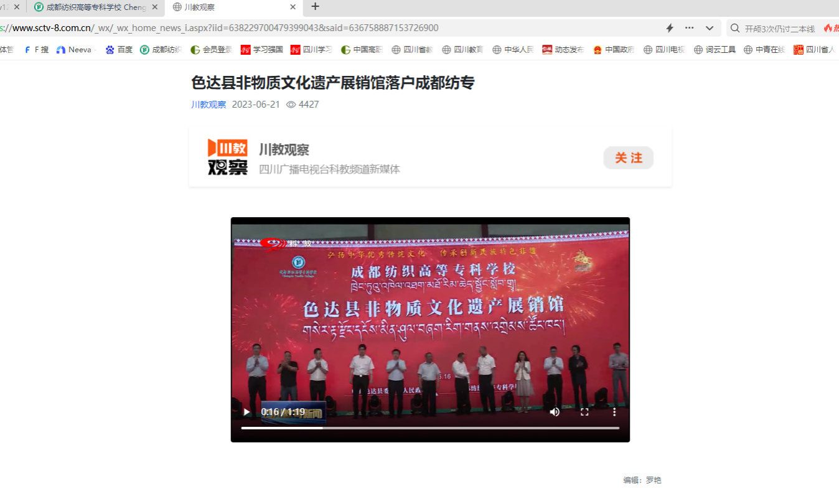Open a new browser tab
This screenshot has height=504, width=839.
tap(315, 7)
